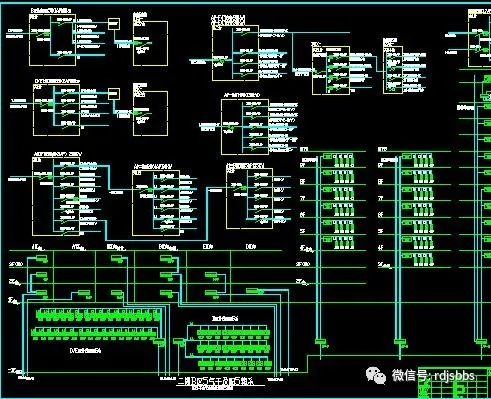This screenshot has width=491, height=399.
Task: Click the cyan drawing border along the top edge
Action: click(x=245, y=3)
